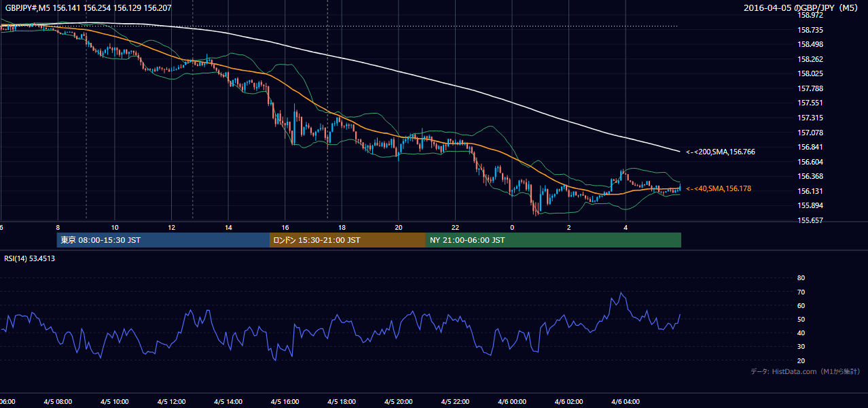This screenshot has width=868, height=408.
Task: Click price axis label 158.498
Action: (x=810, y=44)
